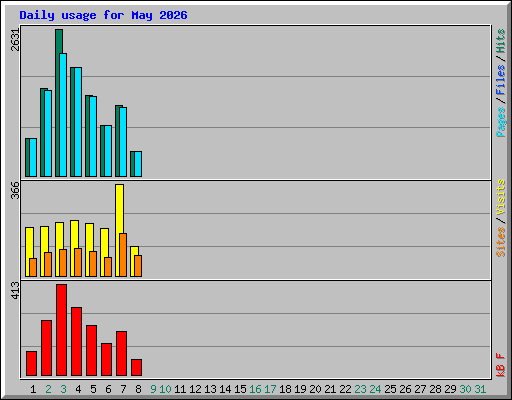Click the 366 axis maximum label
Image resolution: width=512 pixels, height=400 pixels.
[15, 190]
